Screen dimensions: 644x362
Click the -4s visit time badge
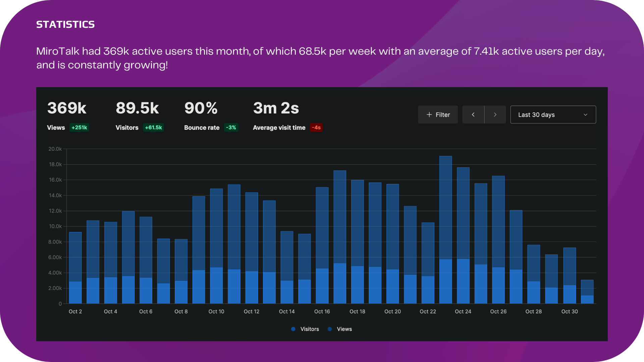(316, 127)
